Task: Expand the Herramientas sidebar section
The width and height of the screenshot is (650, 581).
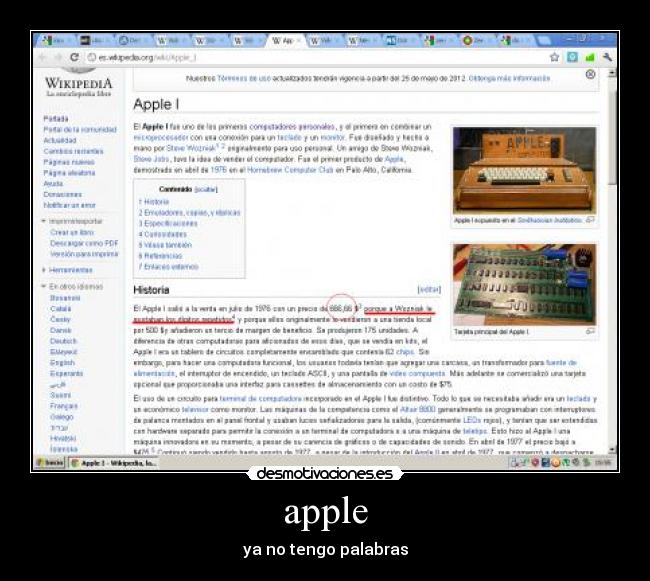Action: (x=67, y=270)
